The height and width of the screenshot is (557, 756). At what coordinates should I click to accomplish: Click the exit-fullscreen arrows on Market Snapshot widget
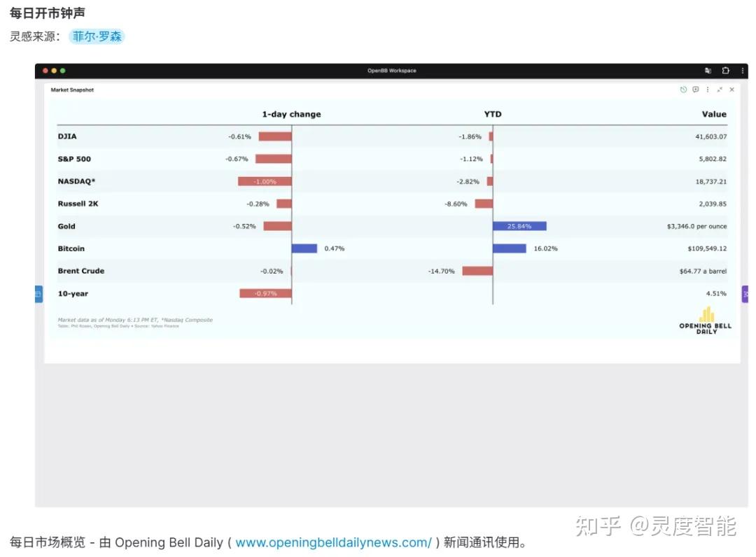(x=720, y=90)
